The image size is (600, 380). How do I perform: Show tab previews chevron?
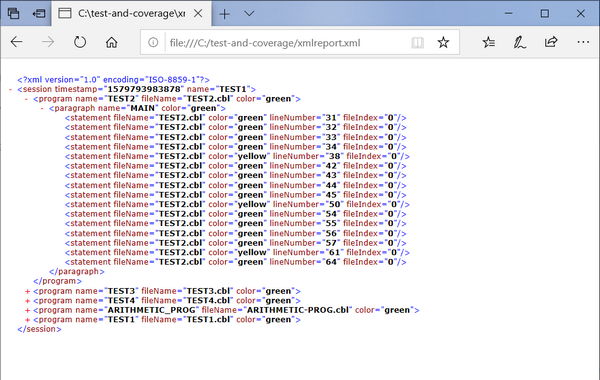point(249,14)
